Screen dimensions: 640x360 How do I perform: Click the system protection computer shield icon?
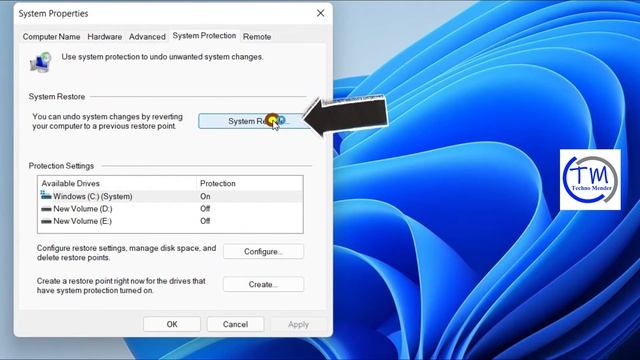(40, 62)
